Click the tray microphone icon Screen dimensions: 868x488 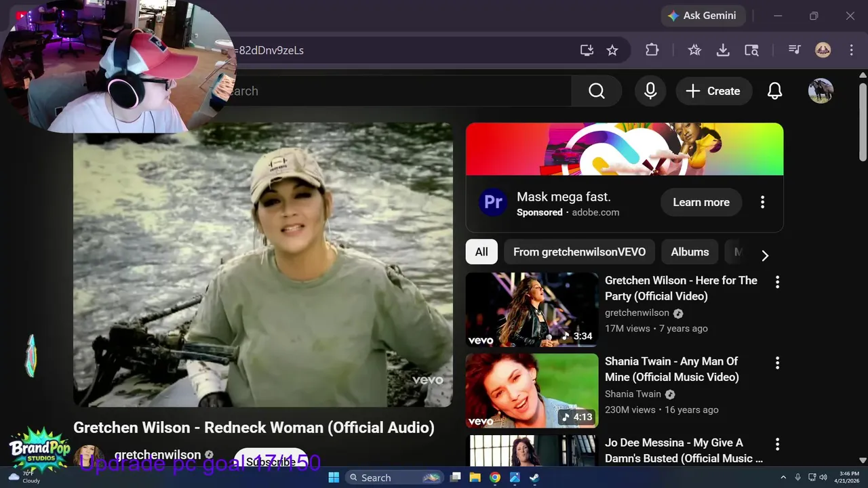pos(798,478)
